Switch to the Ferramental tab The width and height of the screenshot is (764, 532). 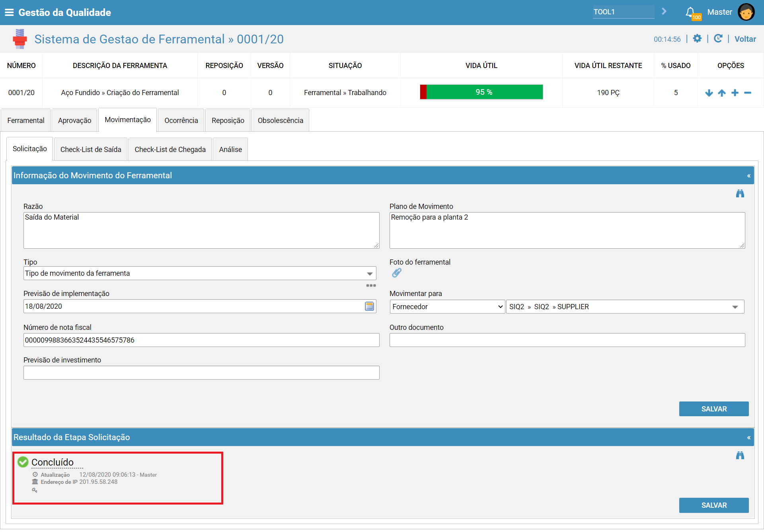click(26, 120)
